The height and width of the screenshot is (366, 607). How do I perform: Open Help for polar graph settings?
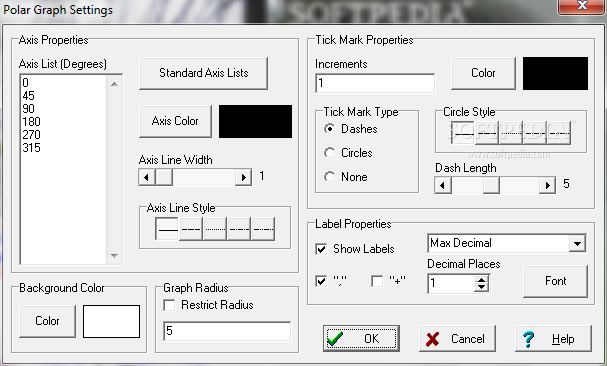553,339
